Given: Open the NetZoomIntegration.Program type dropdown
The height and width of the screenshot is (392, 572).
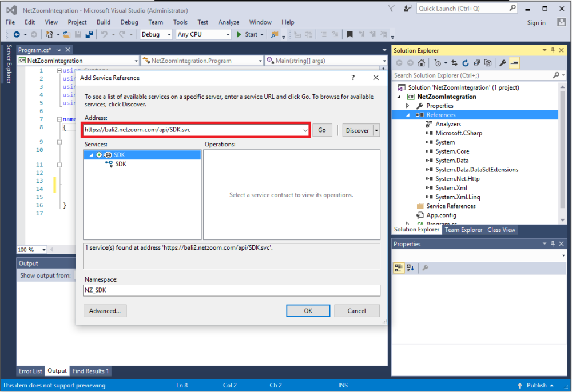Looking at the screenshot, I should click(260, 61).
